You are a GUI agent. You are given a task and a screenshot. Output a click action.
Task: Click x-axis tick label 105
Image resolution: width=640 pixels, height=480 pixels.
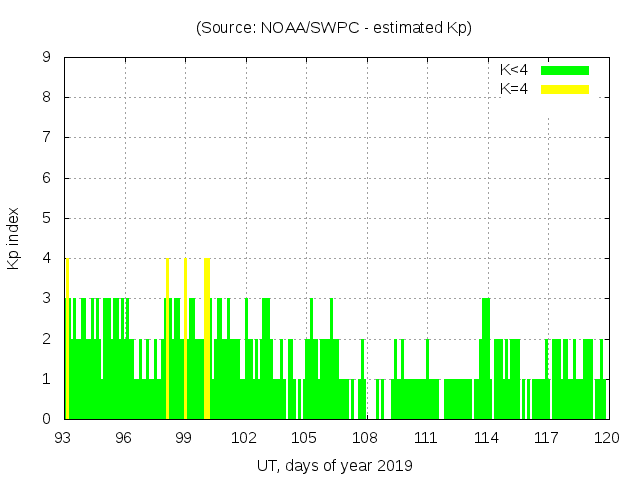(x=305, y=438)
